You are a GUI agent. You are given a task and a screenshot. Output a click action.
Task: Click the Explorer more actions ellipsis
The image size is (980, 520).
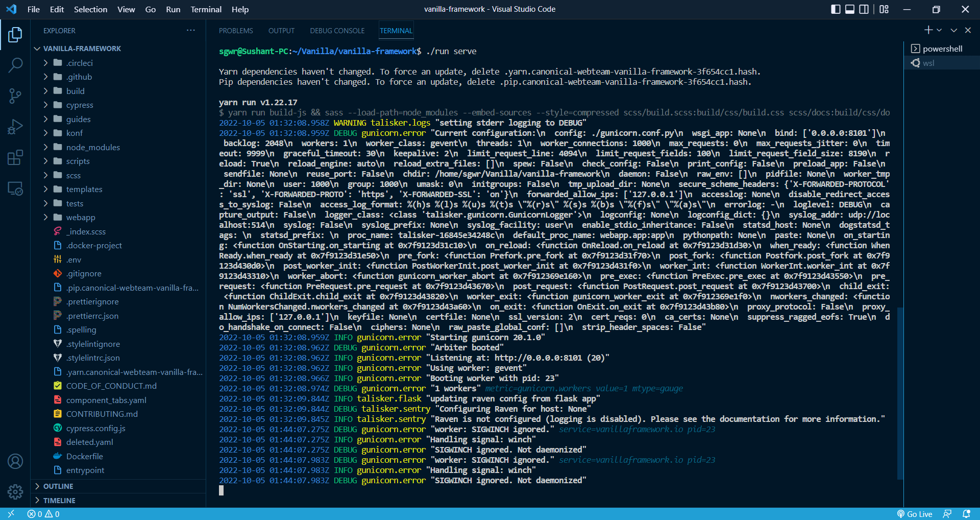click(x=191, y=30)
